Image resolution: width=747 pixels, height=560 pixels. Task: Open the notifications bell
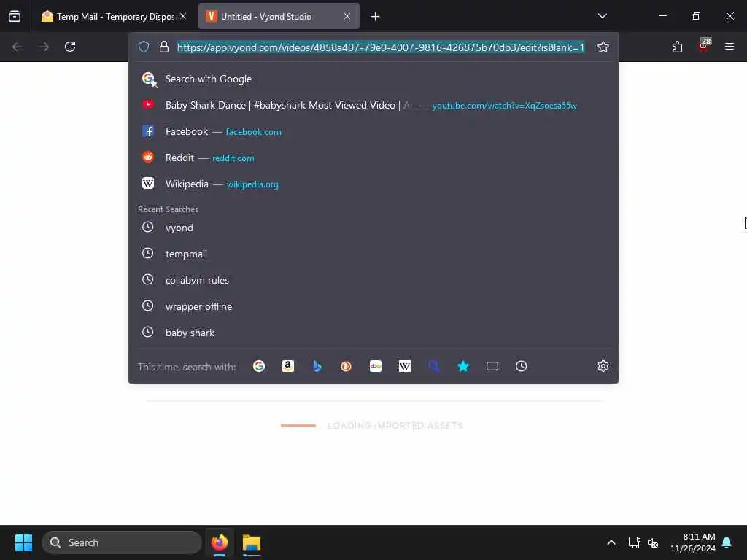[727, 542]
